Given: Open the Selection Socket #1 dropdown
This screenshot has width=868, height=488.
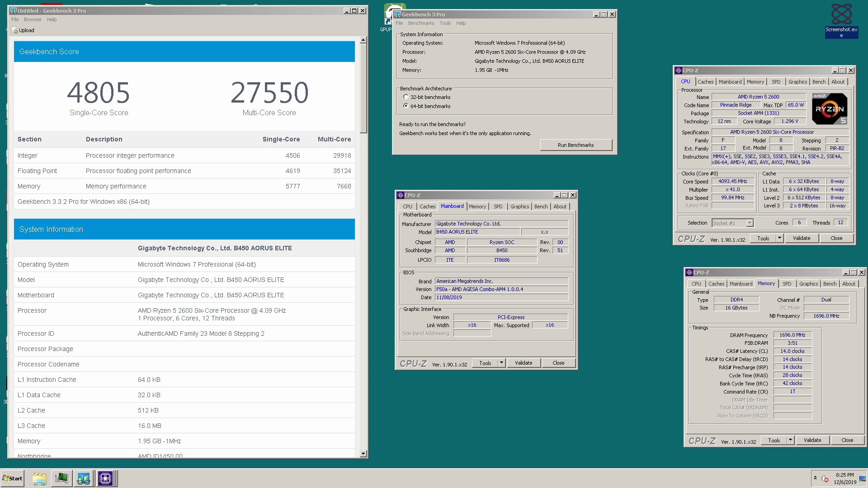Looking at the screenshot, I should (x=750, y=223).
